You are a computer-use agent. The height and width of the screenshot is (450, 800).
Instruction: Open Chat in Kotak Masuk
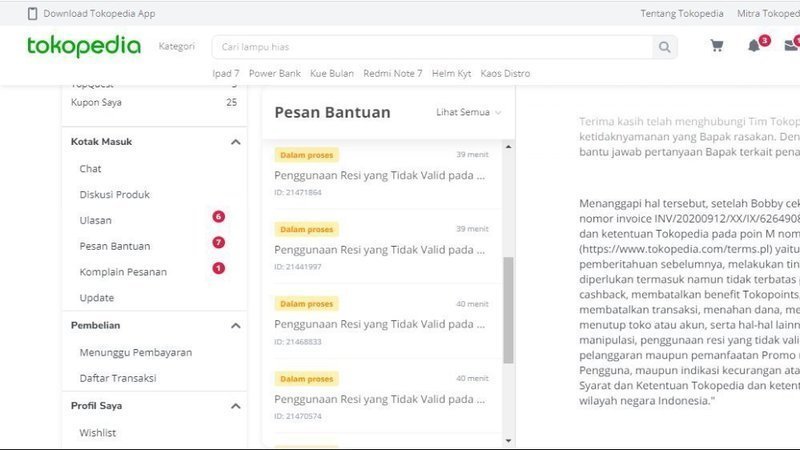90,169
